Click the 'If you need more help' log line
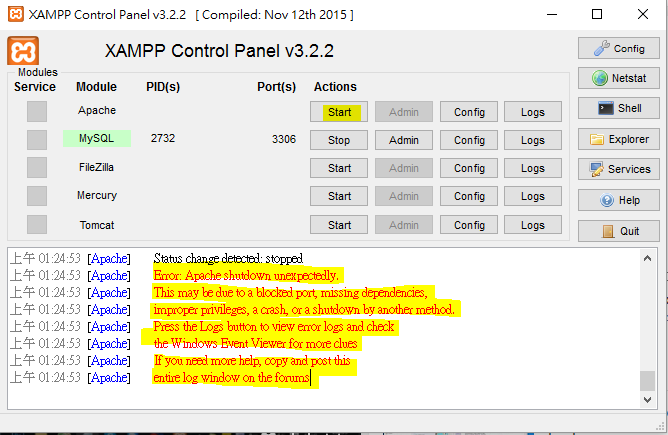 coord(252,361)
